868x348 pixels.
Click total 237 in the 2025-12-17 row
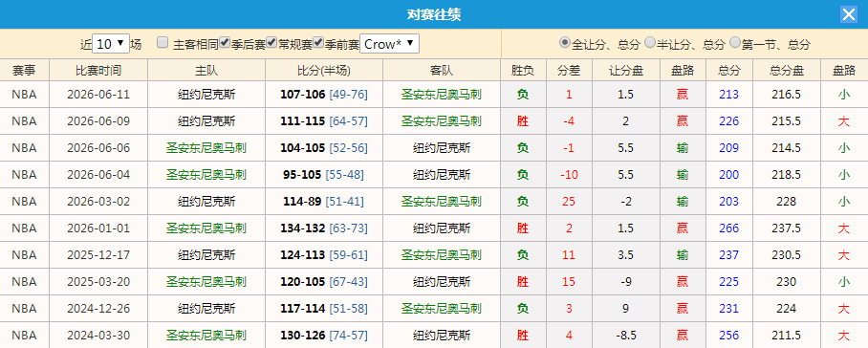(729, 255)
